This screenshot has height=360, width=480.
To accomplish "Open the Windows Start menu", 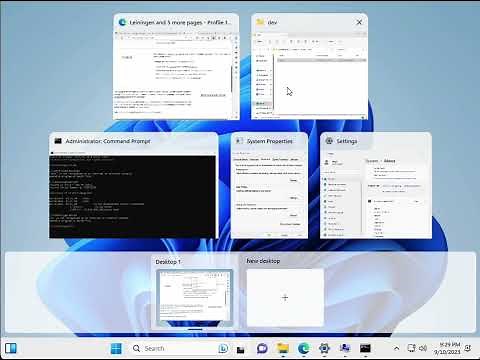I will click(116, 348).
